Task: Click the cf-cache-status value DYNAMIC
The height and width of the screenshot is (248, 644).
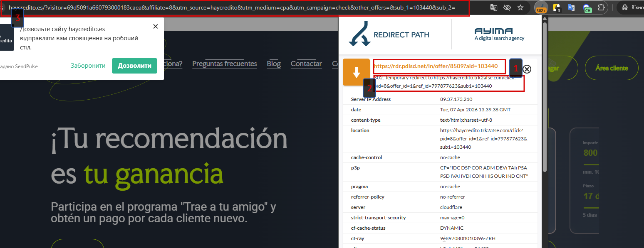Action: [452, 228]
